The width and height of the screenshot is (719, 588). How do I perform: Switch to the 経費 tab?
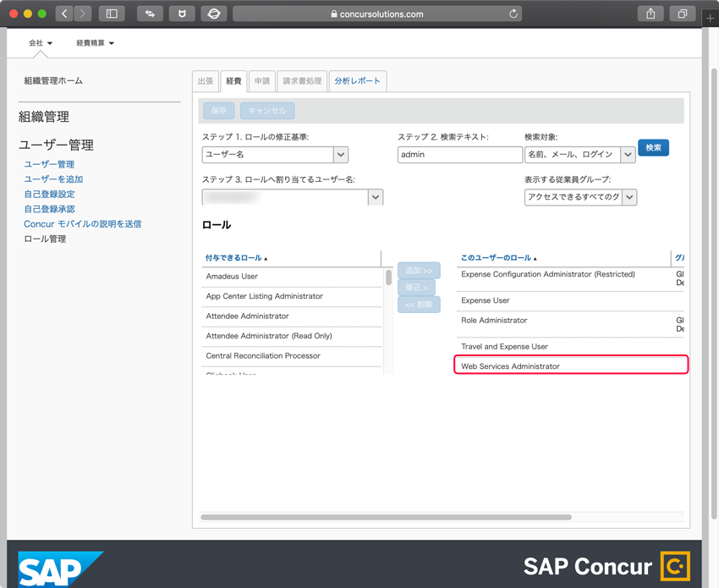[233, 81]
